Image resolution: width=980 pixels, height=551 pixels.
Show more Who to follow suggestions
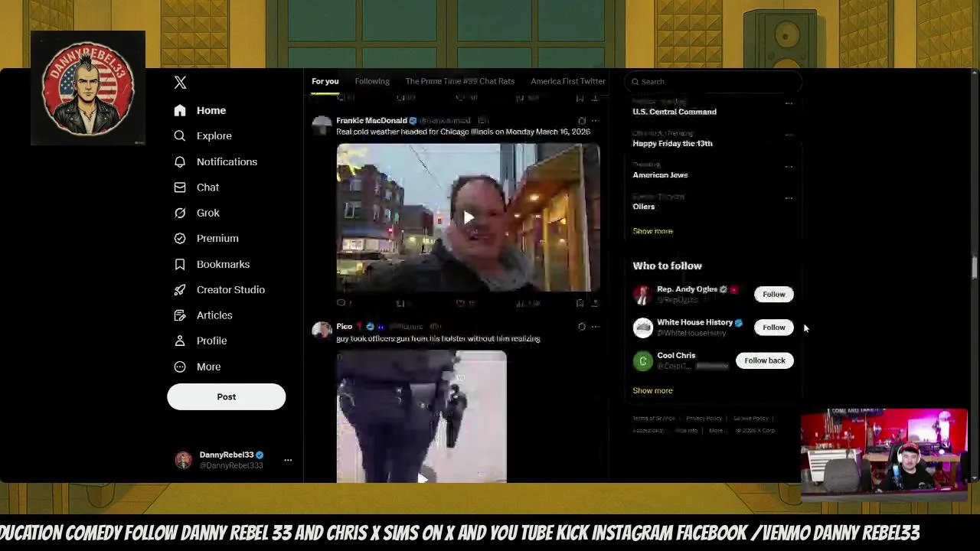coord(652,390)
